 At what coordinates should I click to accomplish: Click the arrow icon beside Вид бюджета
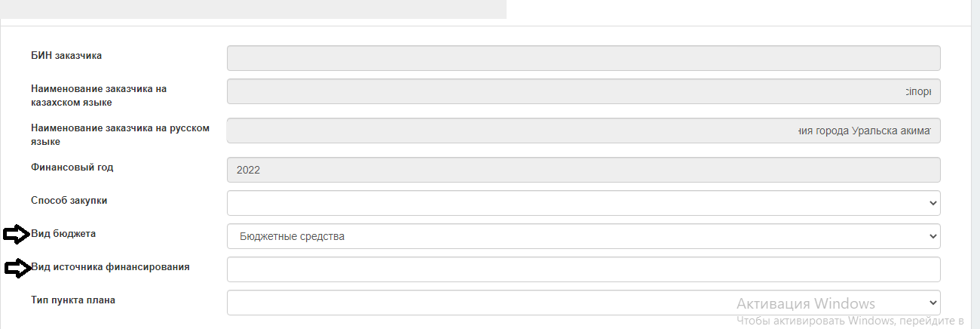click(x=17, y=235)
